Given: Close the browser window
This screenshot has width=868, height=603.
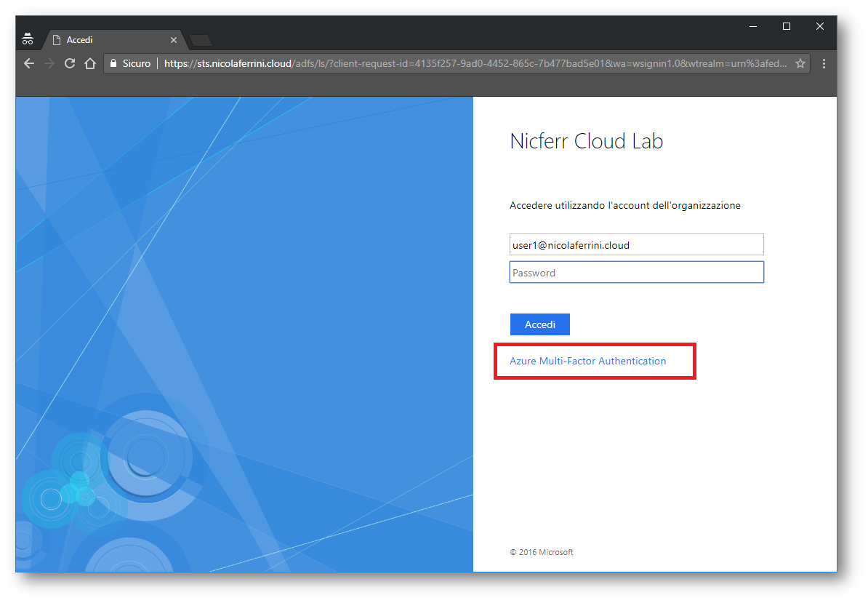Looking at the screenshot, I should [820, 27].
